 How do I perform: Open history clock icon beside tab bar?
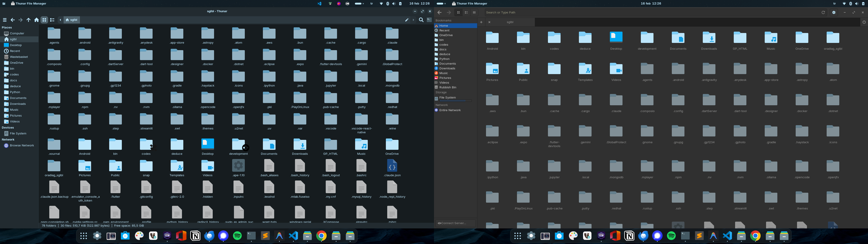tap(864, 22)
